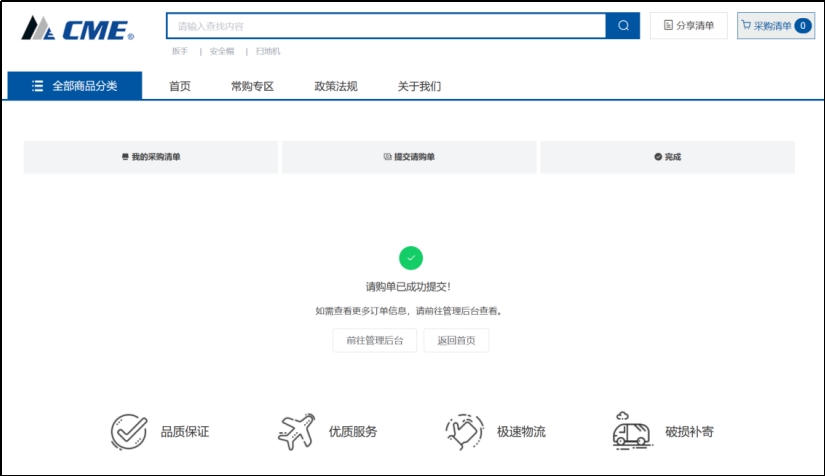Viewport: 825px width, 476px height.
Task: Click the 返回首页 button
Action: click(457, 341)
